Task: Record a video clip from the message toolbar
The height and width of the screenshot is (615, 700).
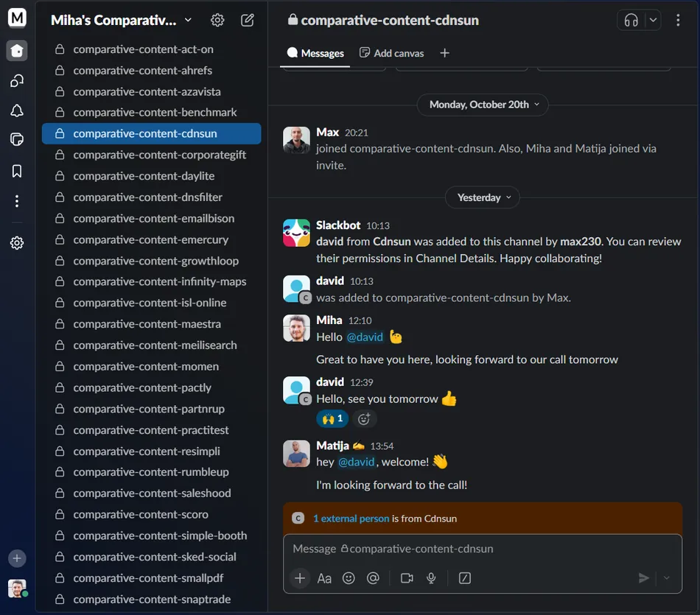Action: coord(406,578)
